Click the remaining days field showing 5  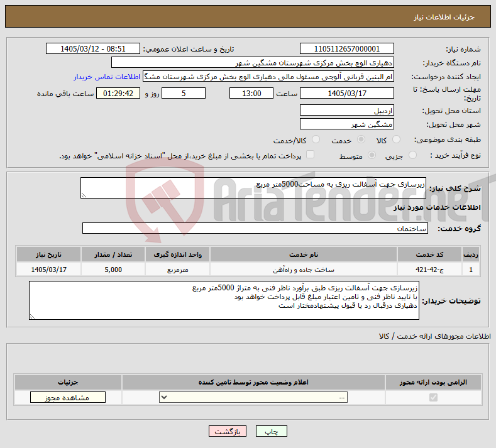click(184, 93)
